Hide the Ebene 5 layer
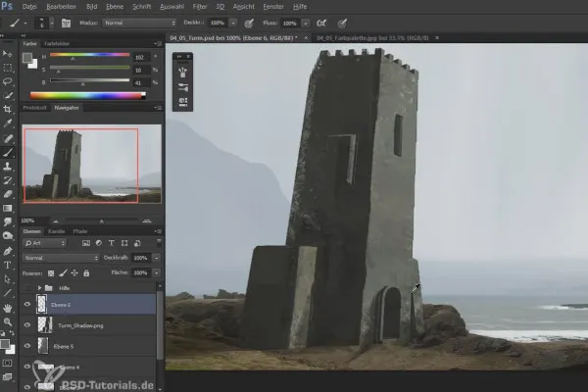 (x=26, y=345)
